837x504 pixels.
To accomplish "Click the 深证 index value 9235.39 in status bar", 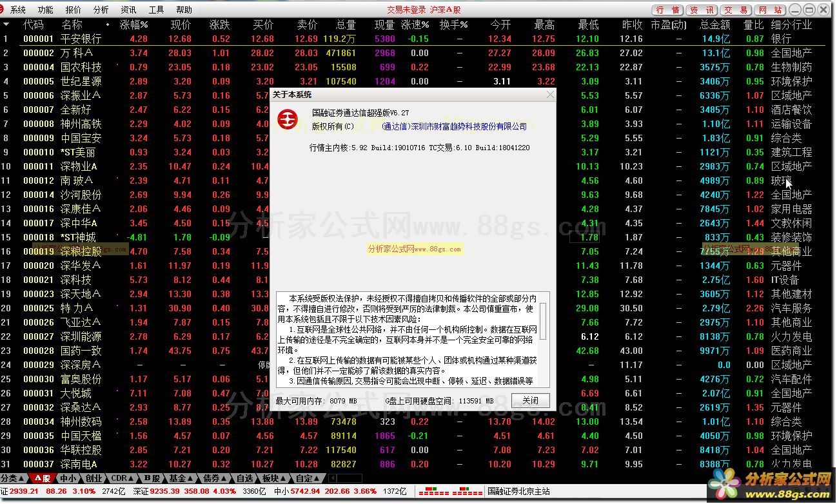I will [166, 491].
